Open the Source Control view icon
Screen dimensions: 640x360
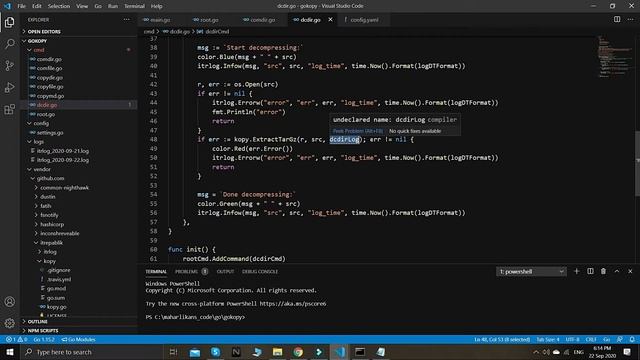(9, 65)
